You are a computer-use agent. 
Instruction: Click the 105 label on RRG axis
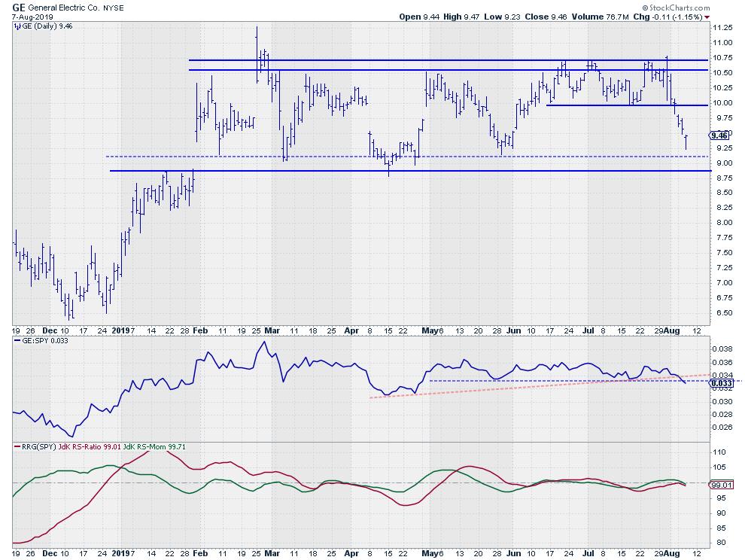point(719,467)
